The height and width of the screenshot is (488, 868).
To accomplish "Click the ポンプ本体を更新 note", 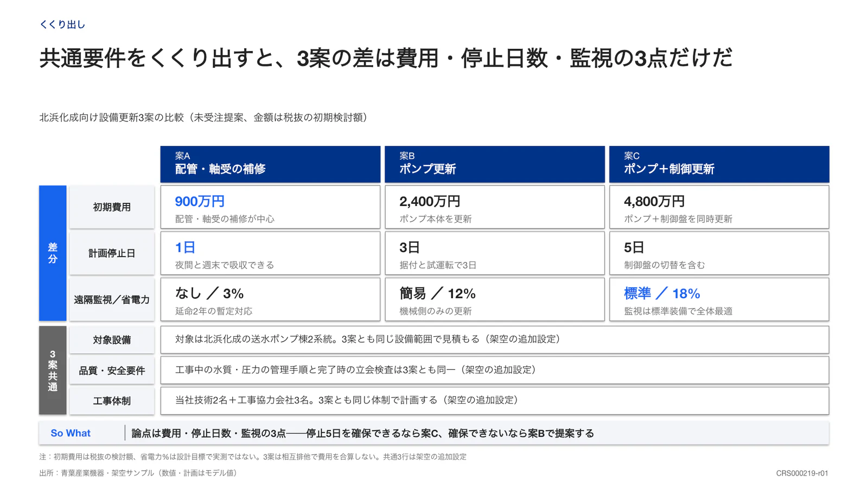I will pos(436,219).
